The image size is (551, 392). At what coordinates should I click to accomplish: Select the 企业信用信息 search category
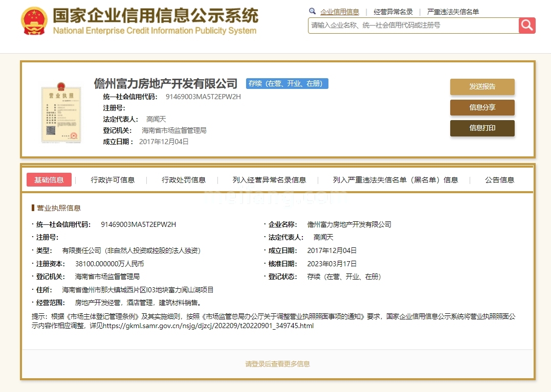coord(340,12)
